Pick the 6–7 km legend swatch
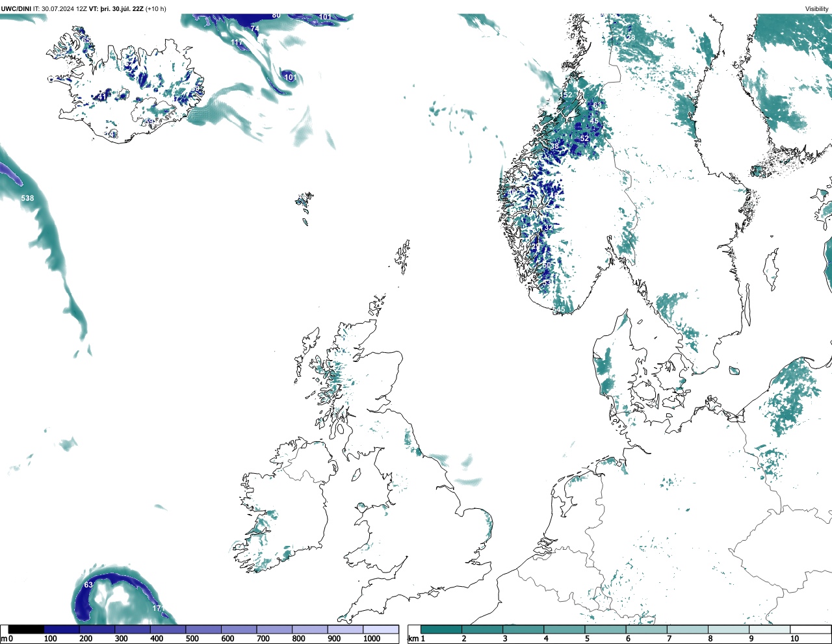The height and width of the screenshot is (644, 832). [x=646, y=630]
